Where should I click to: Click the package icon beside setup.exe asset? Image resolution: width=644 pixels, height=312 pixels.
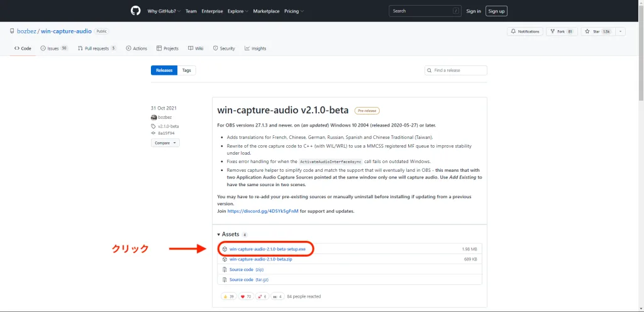coord(225,249)
